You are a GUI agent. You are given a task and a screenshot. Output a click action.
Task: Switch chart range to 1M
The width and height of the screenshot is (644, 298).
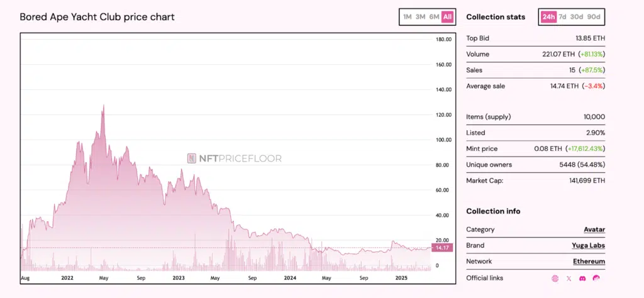click(407, 17)
